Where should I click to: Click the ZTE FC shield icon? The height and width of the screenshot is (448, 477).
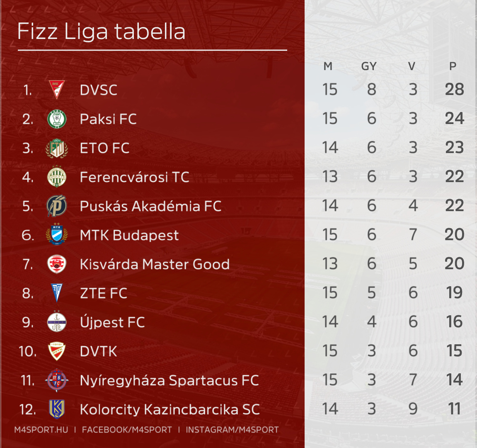[57, 293]
